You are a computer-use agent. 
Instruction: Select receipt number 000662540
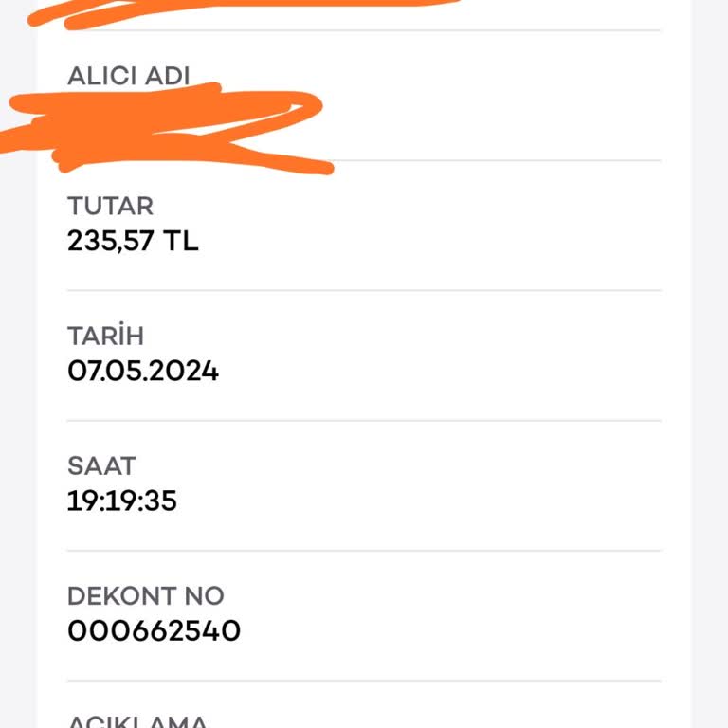[154, 630]
